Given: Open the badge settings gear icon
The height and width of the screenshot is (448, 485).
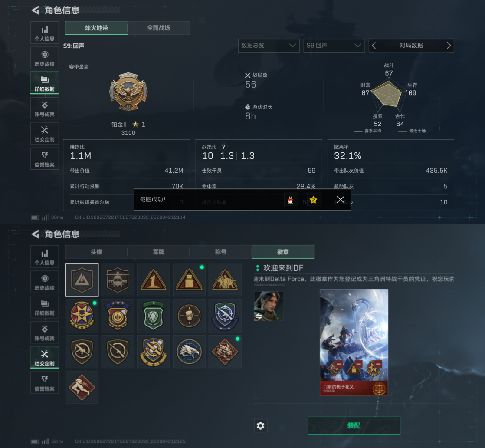Looking at the screenshot, I should [260, 426].
